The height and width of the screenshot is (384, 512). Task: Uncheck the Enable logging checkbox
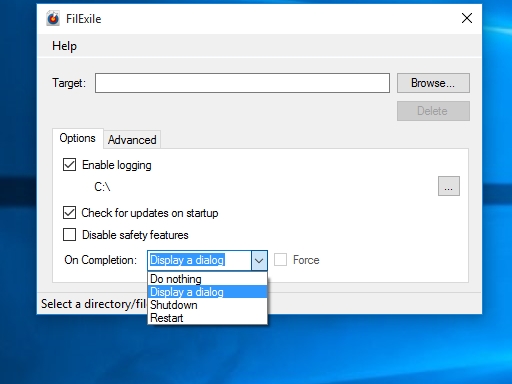[x=69, y=165]
